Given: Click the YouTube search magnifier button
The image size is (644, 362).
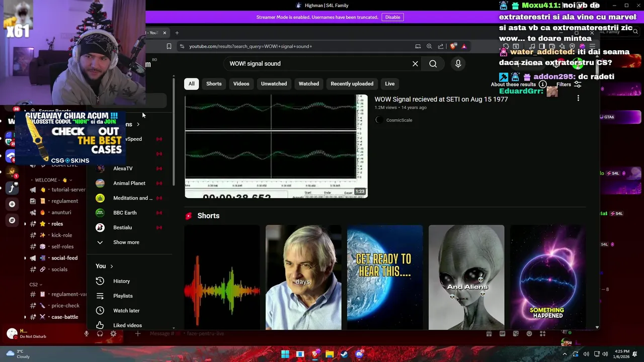Looking at the screenshot, I should pyautogui.click(x=433, y=64).
